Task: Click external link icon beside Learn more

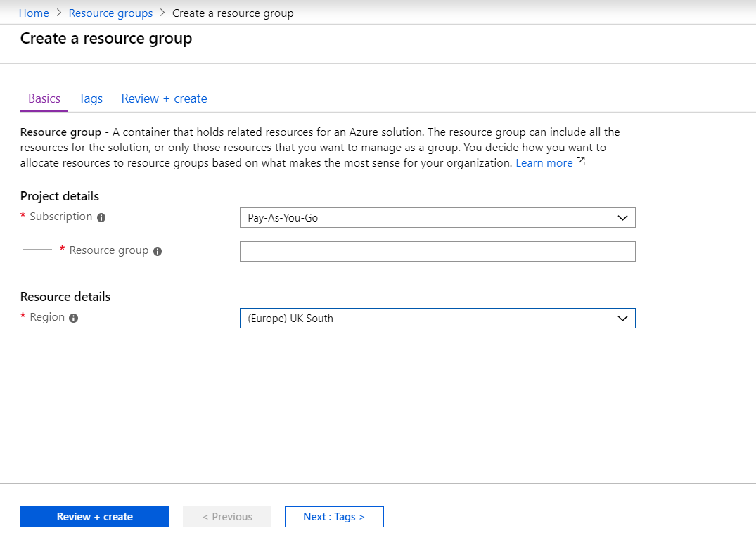Action: (x=581, y=162)
